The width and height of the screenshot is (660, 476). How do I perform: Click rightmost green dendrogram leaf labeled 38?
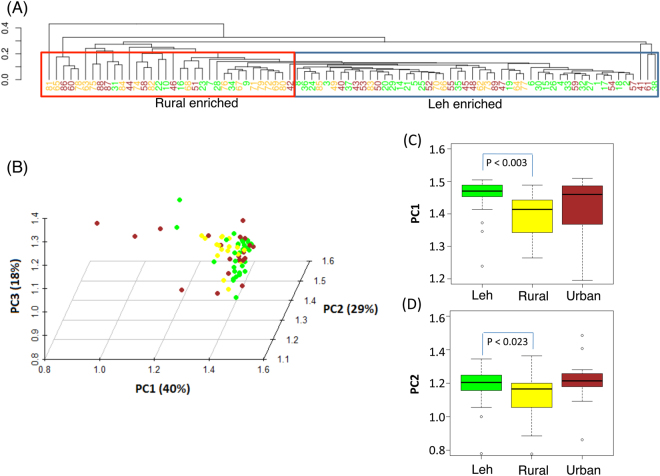(655, 86)
